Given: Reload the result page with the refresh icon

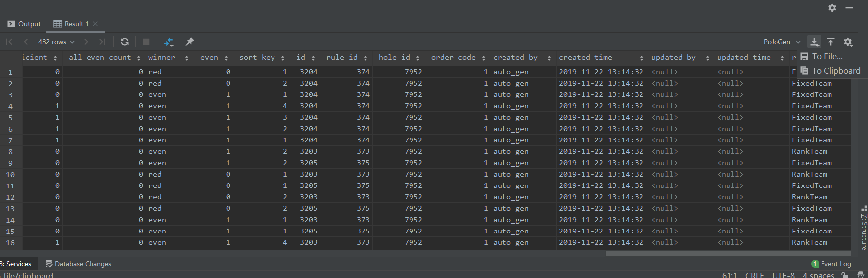Looking at the screenshot, I should point(125,42).
